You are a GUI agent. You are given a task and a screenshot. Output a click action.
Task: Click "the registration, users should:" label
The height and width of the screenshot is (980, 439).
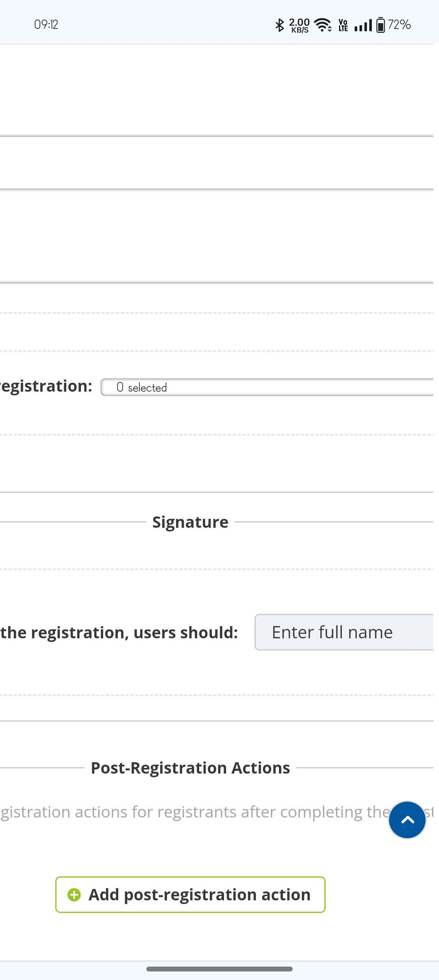click(x=119, y=633)
